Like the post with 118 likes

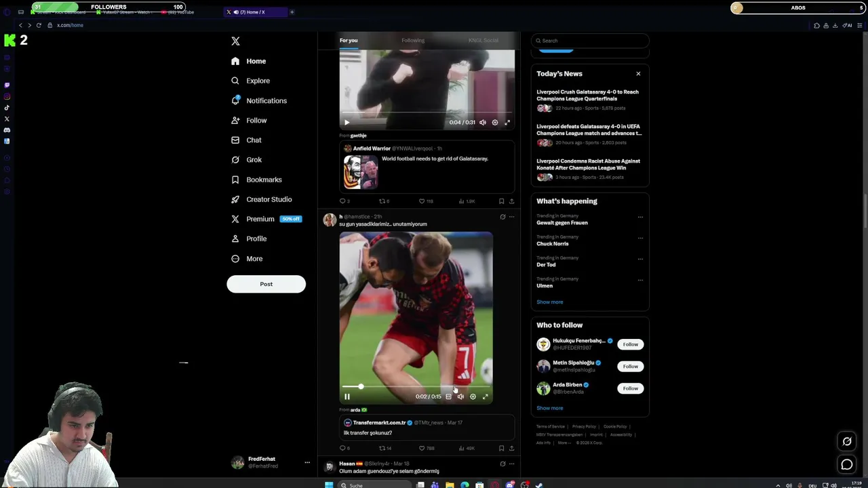pyautogui.click(x=425, y=201)
